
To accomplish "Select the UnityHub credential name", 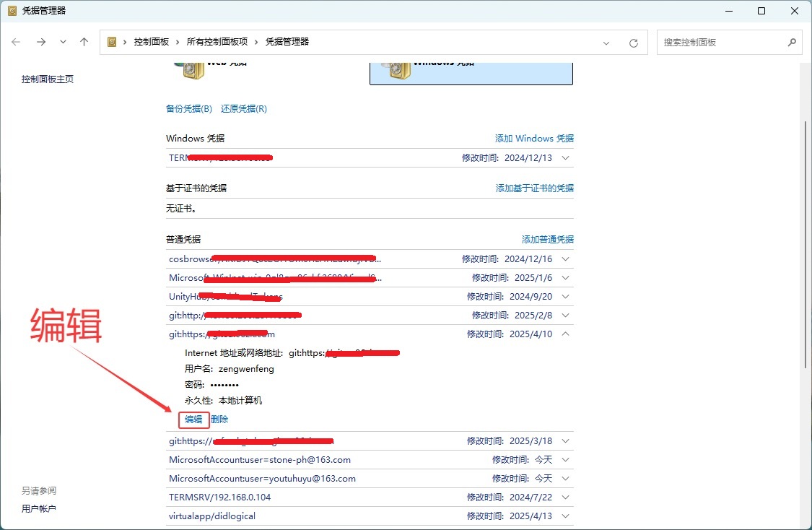I will click(226, 296).
